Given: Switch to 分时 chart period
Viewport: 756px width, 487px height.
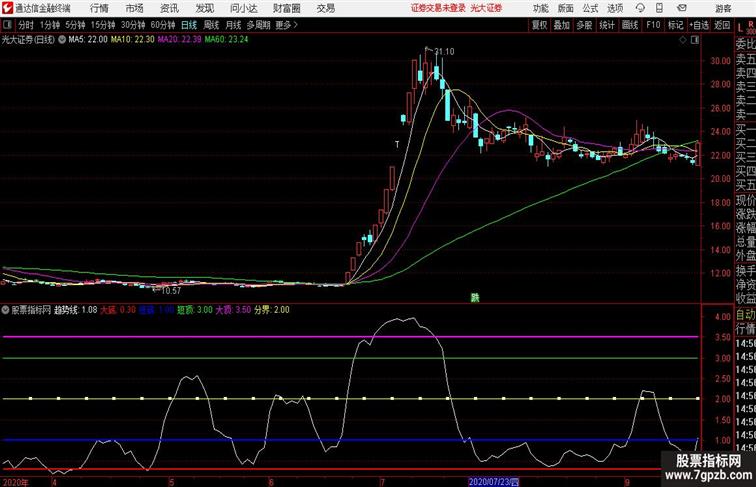Looking at the screenshot, I should [26, 25].
